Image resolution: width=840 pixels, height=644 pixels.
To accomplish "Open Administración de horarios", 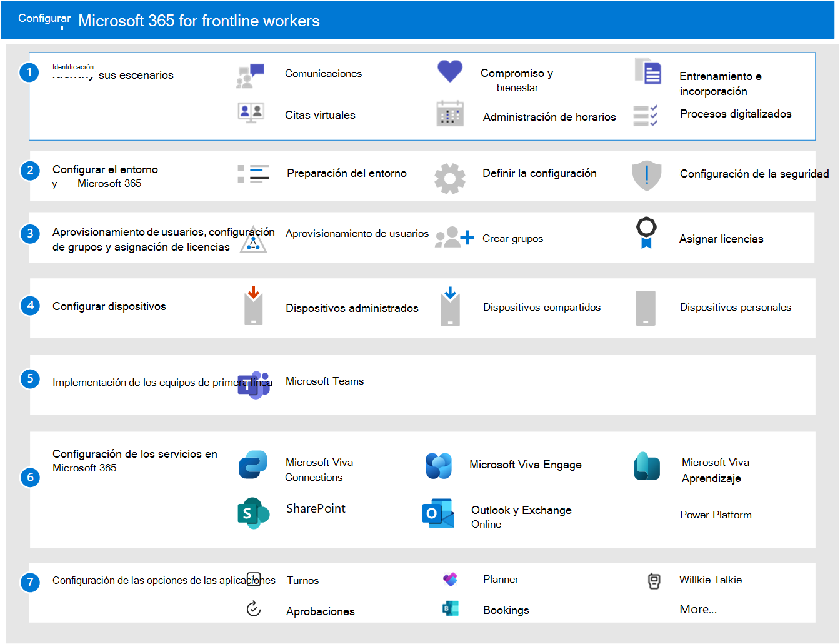I will [549, 117].
